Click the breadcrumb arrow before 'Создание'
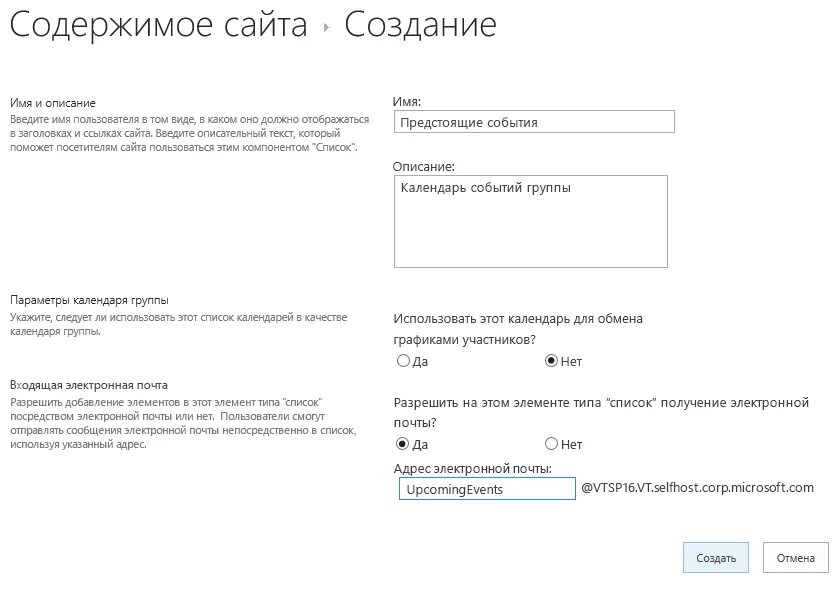Viewport: 837px width, 593px height. [326, 27]
